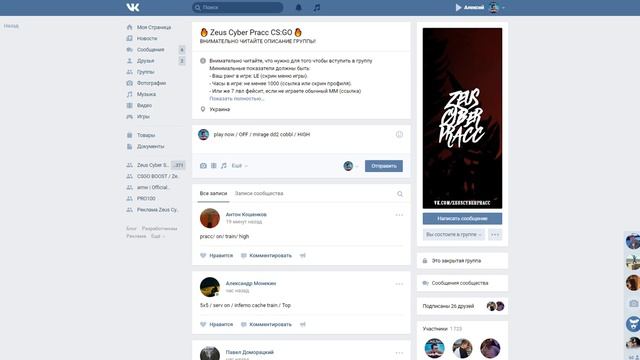Search the wall with magnifier icon
640x360 pixels.
[x=400, y=194]
